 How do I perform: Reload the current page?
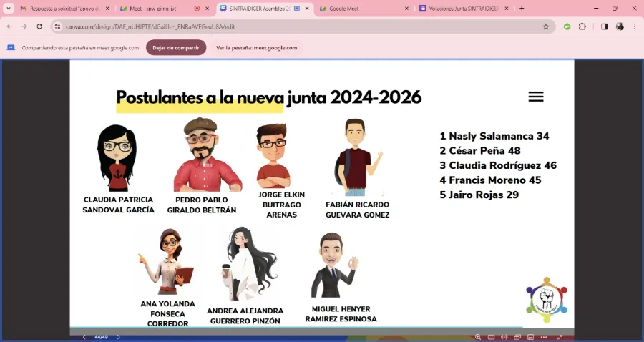tap(39, 26)
